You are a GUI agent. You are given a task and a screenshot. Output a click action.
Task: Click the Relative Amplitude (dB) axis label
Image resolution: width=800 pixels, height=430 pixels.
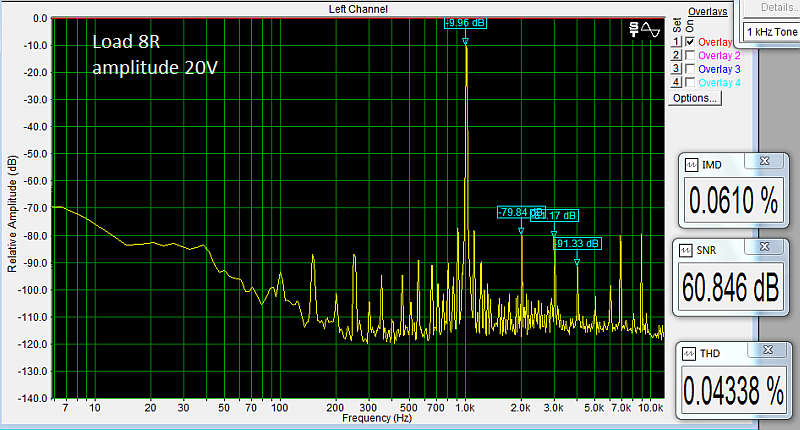[x=12, y=214]
